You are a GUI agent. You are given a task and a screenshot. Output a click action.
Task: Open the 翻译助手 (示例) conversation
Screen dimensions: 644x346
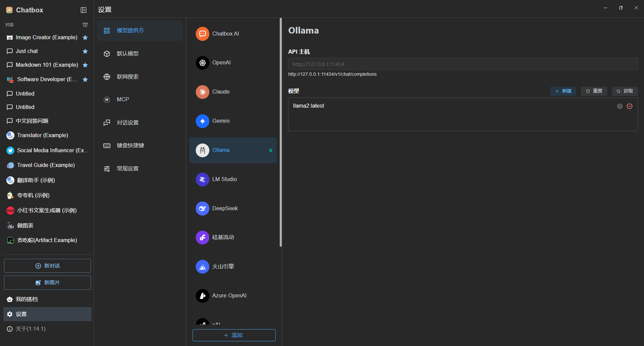pos(47,180)
